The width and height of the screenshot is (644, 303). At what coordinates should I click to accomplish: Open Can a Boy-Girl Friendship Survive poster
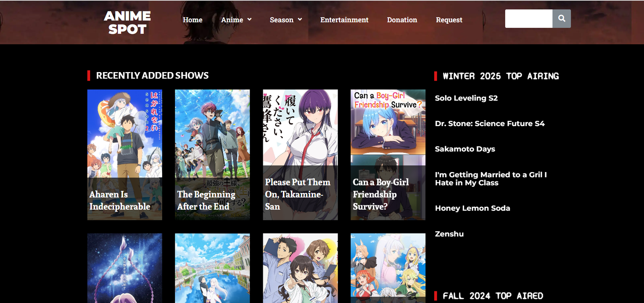388,154
